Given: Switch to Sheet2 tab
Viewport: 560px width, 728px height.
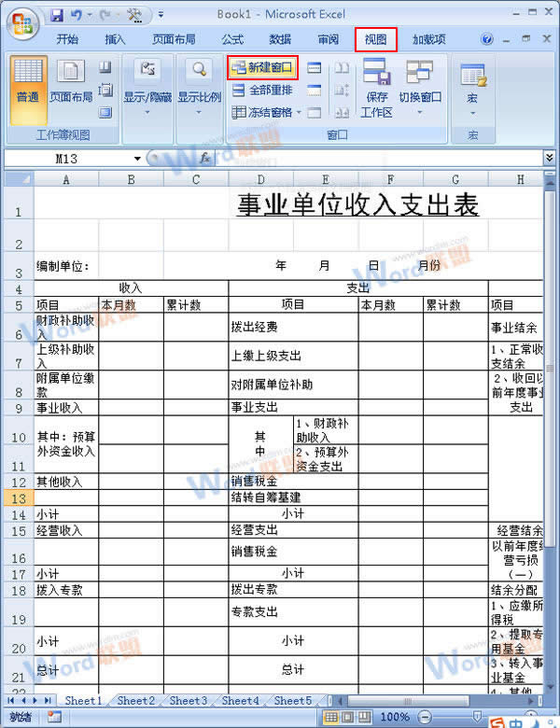Looking at the screenshot, I should pos(135,700).
